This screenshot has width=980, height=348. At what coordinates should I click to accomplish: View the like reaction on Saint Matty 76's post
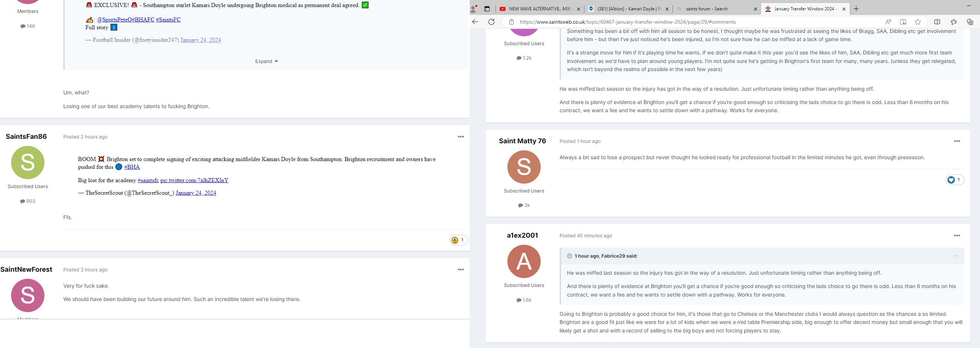click(954, 180)
